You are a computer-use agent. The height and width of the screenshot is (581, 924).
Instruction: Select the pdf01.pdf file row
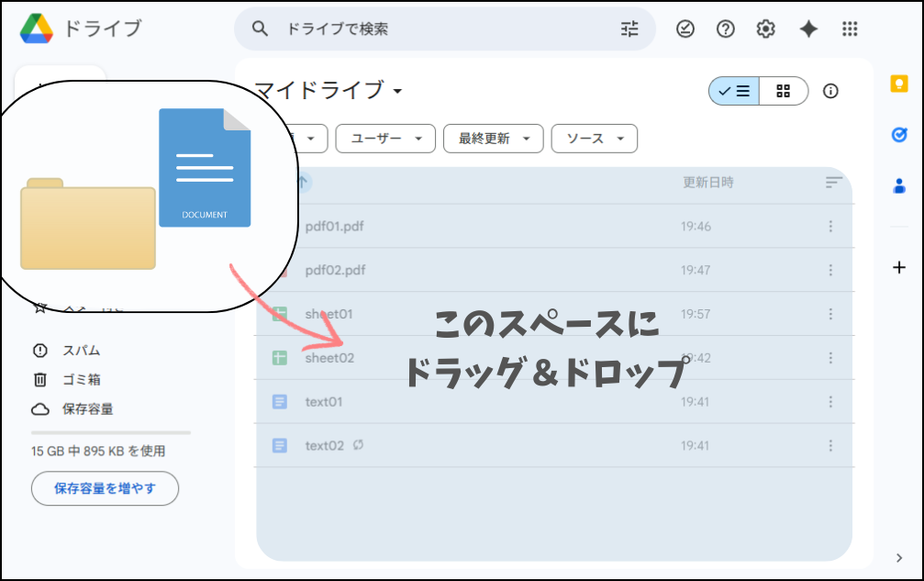[554, 227]
